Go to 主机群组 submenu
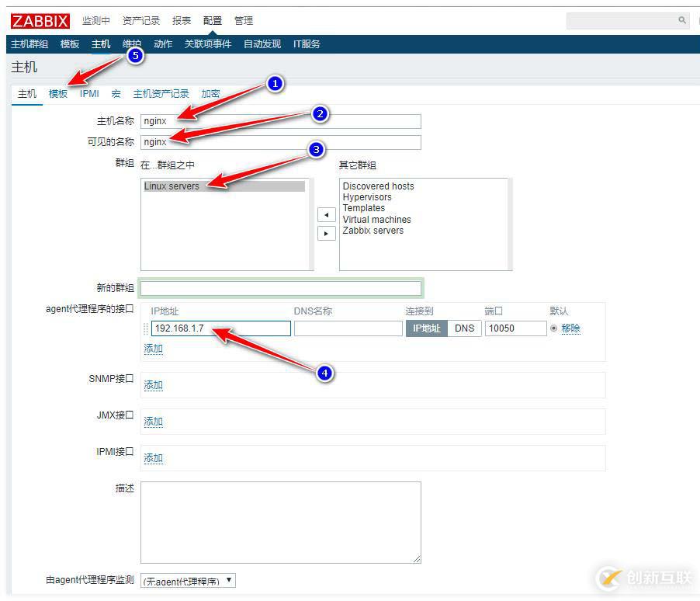Image resolution: width=700 pixels, height=601 pixels. click(29, 43)
